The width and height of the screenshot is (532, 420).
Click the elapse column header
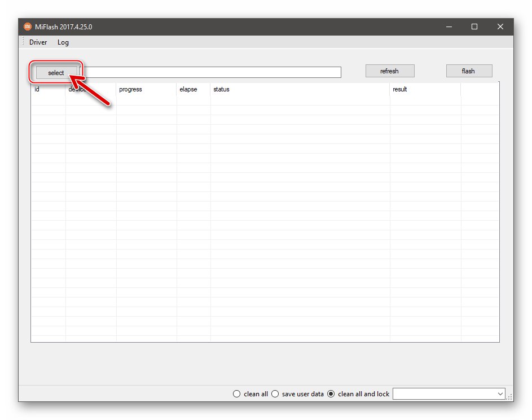pos(194,89)
